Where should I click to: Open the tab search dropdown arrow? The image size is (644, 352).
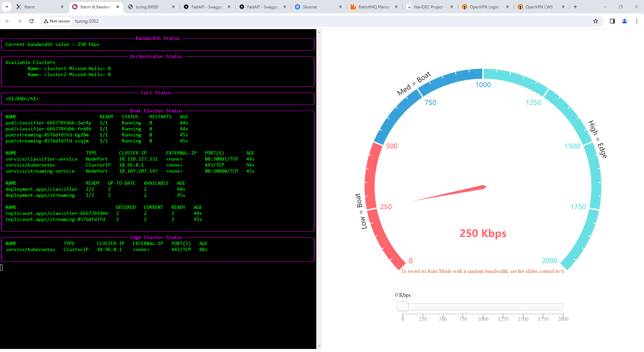tap(7, 7)
